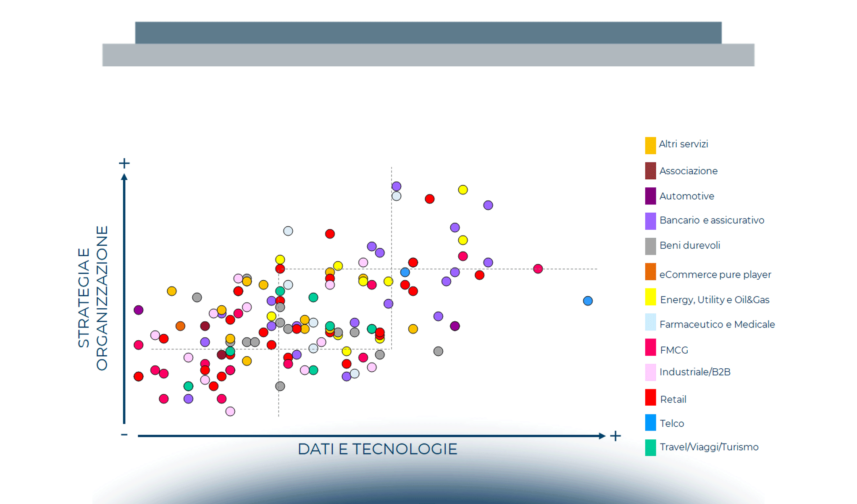
Task: Click the Energy, Utility e Oil&Gas swatch
Action: [x=650, y=297]
